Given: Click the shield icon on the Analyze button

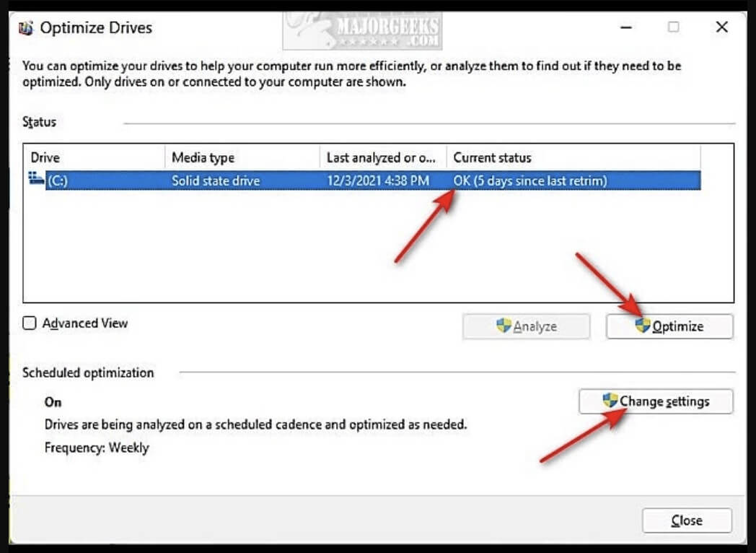Looking at the screenshot, I should [504, 326].
